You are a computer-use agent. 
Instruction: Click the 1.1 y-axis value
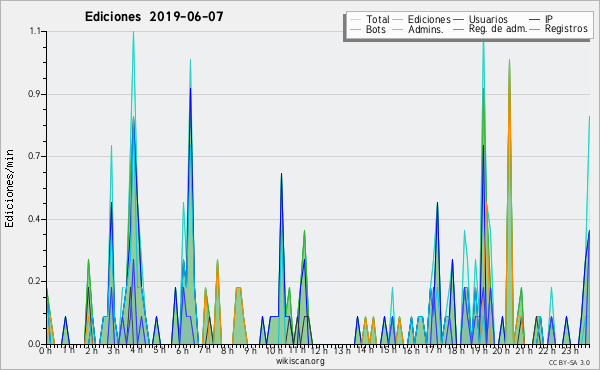pos(35,31)
